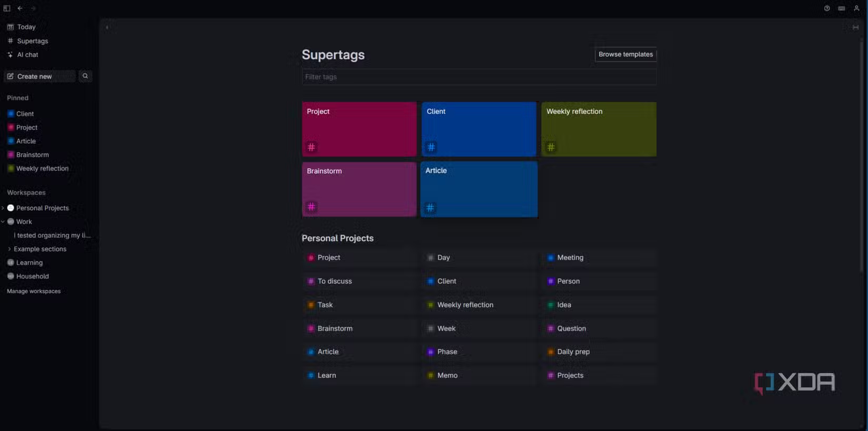This screenshot has width=868, height=431.
Task: Click the Filter tags input field
Action: point(479,77)
